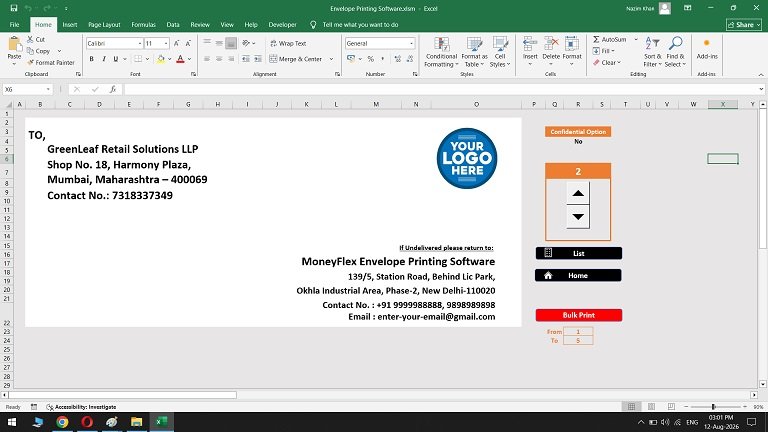Click the Increase Indent icon
Screen dimensions: 768x432
coord(258,59)
